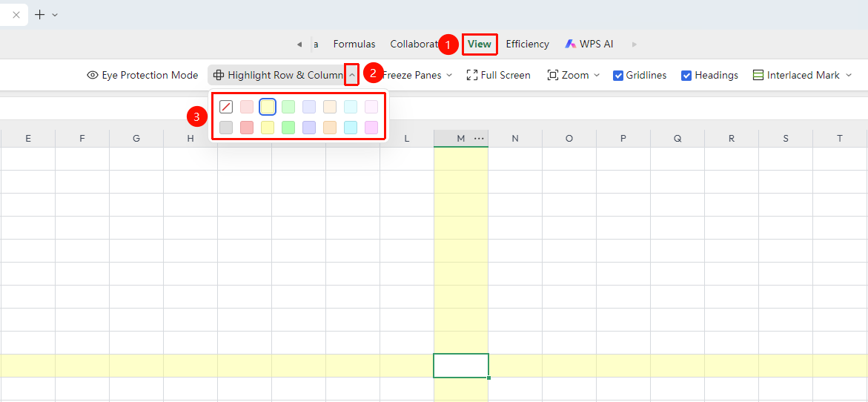This screenshot has height=402, width=868.
Task: Switch to the View tab
Action: (x=480, y=45)
